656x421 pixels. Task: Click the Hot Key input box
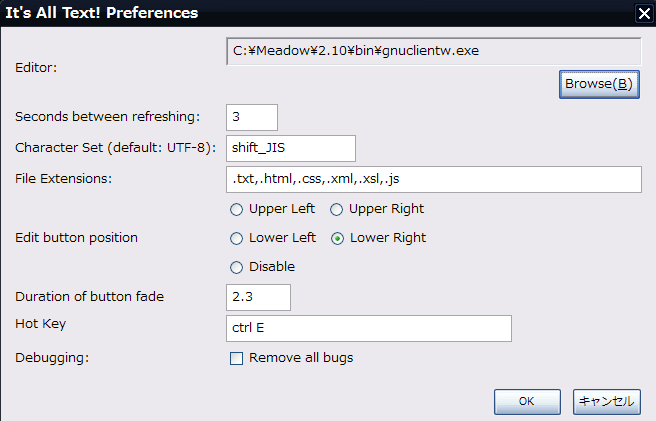[x=369, y=328]
